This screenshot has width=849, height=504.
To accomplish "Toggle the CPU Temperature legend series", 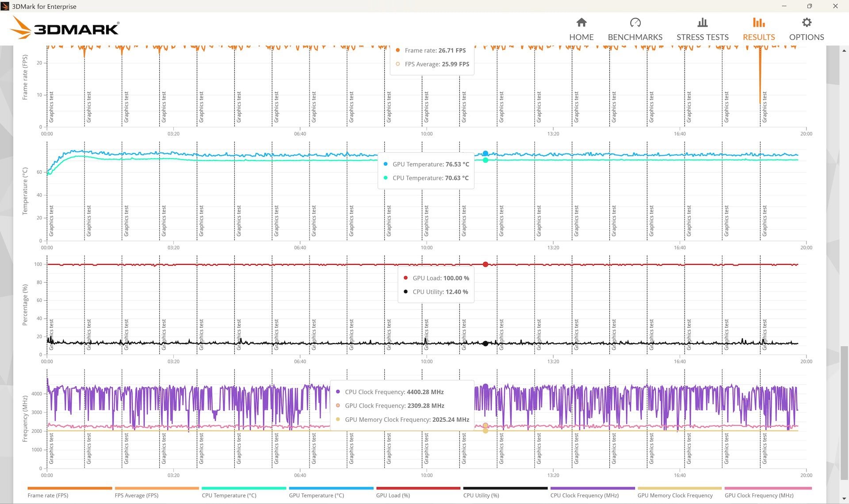I will 244,492.
